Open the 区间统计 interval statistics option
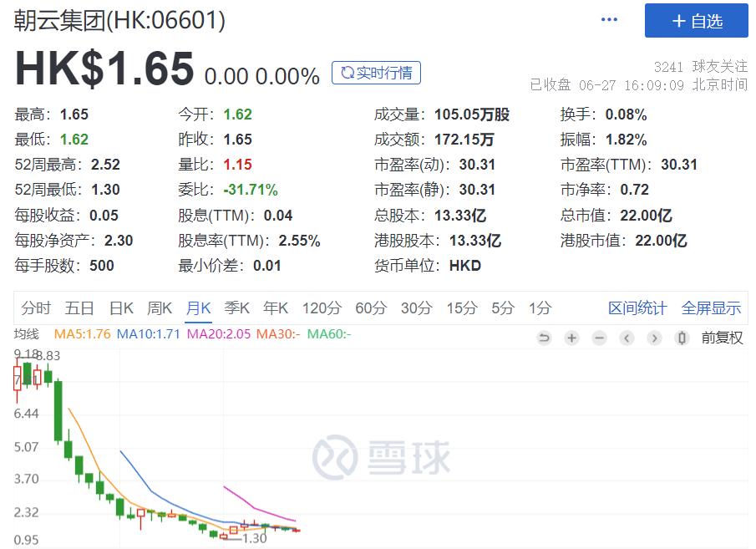Viewport: 756px width, 549px height. click(x=637, y=308)
